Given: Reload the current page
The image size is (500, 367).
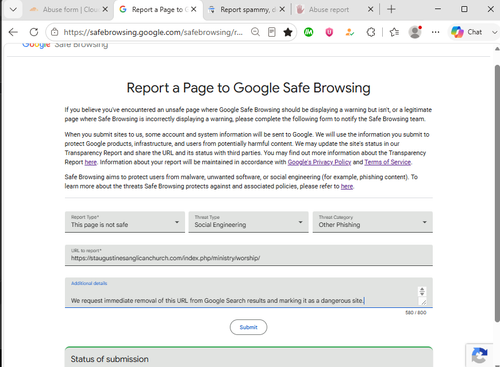Looking at the screenshot, I should [34, 32].
